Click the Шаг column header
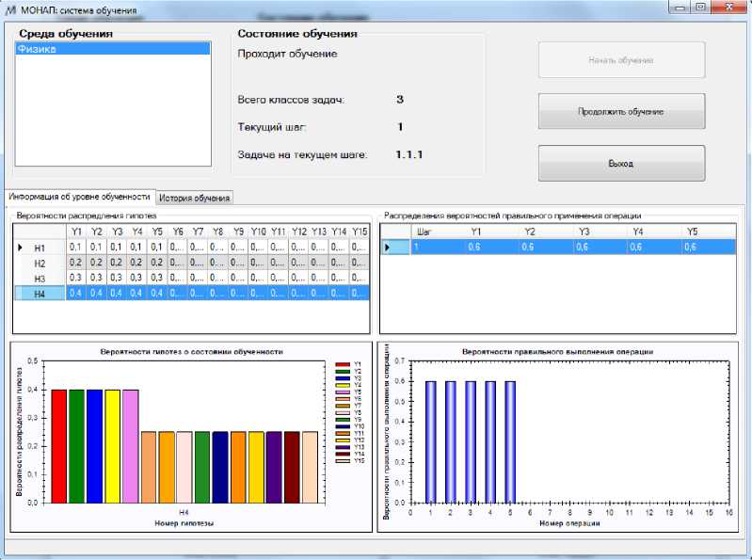The image size is (752, 560). coord(424,231)
